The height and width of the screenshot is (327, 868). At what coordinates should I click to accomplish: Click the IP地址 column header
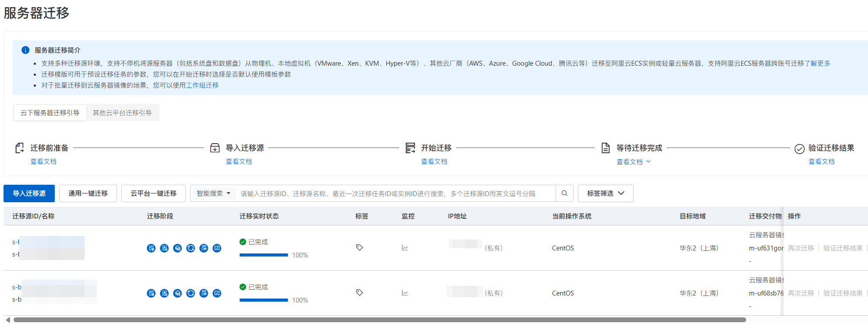coord(457,216)
